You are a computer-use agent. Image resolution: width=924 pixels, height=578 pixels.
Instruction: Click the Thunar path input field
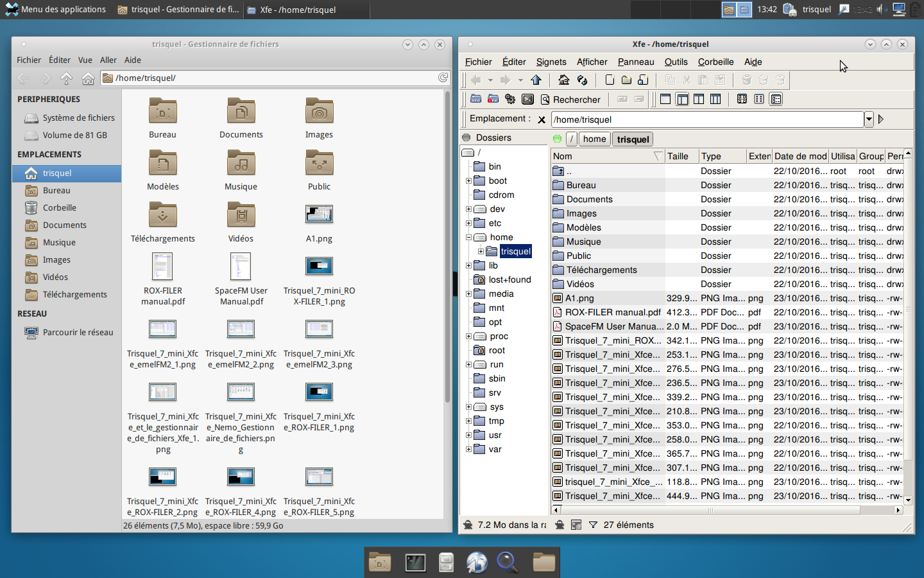click(x=276, y=78)
